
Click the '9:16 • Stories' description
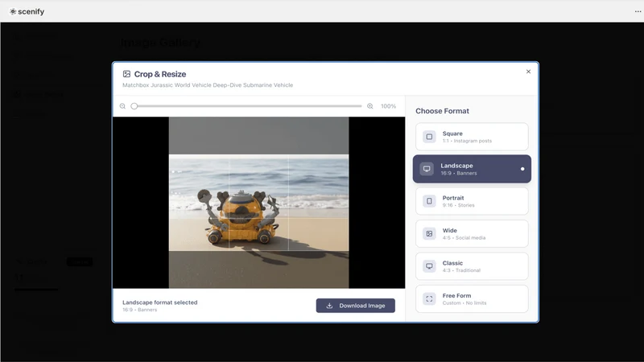point(458,205)
